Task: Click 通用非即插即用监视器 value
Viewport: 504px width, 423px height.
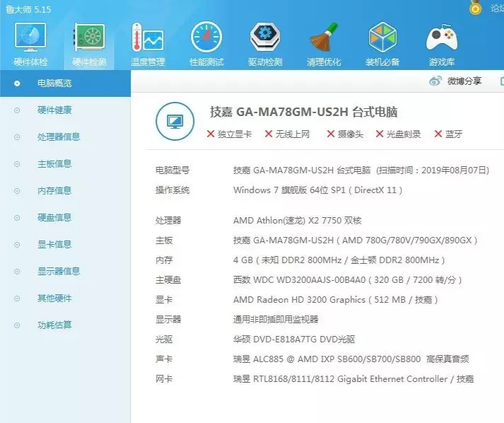Action: 276,320
